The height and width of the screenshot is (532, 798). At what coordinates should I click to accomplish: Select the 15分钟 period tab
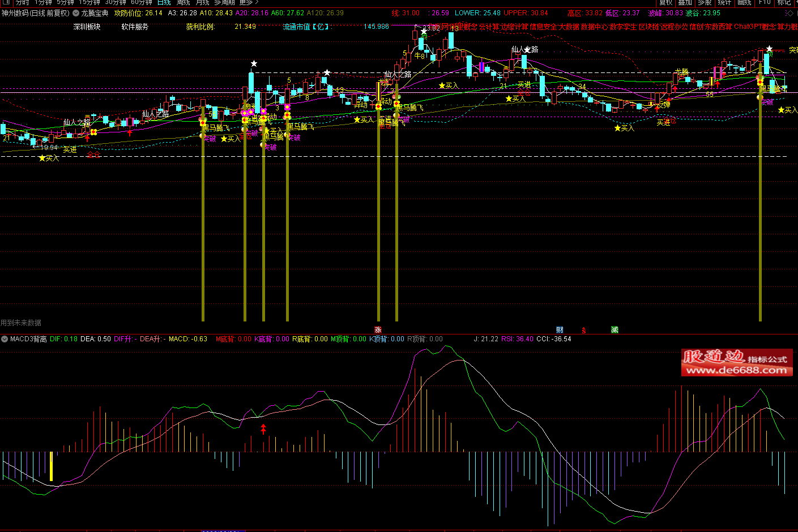point(89,2)
